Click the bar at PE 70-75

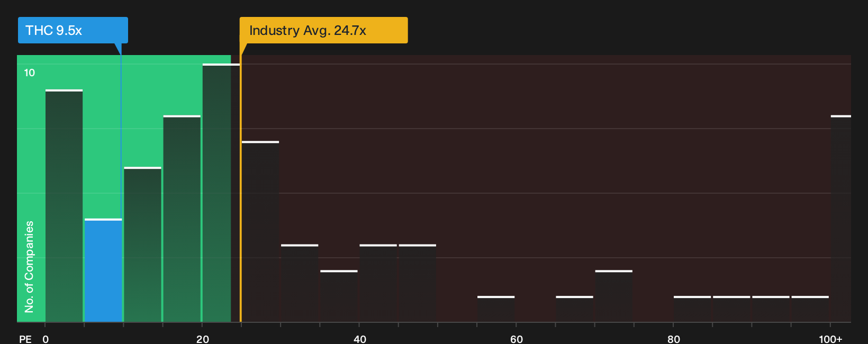(613, 296)
